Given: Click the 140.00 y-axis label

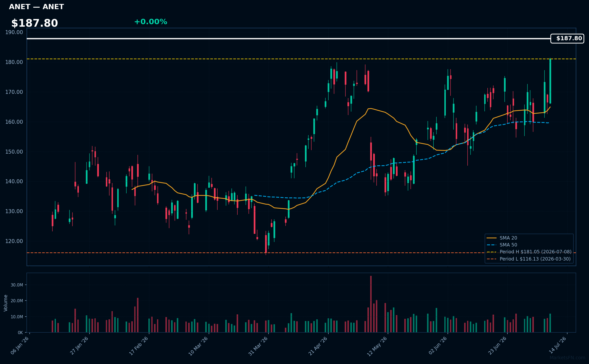Looking at the screenshot, I should coord(14,182).
